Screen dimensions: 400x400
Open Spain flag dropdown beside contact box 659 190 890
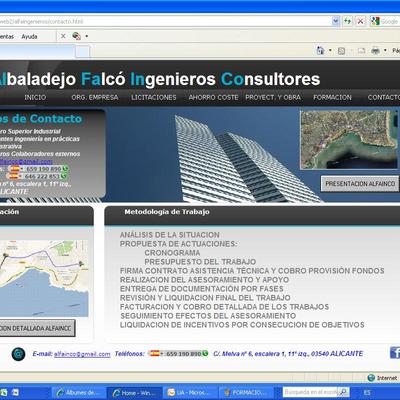click(x=16, y=169)
